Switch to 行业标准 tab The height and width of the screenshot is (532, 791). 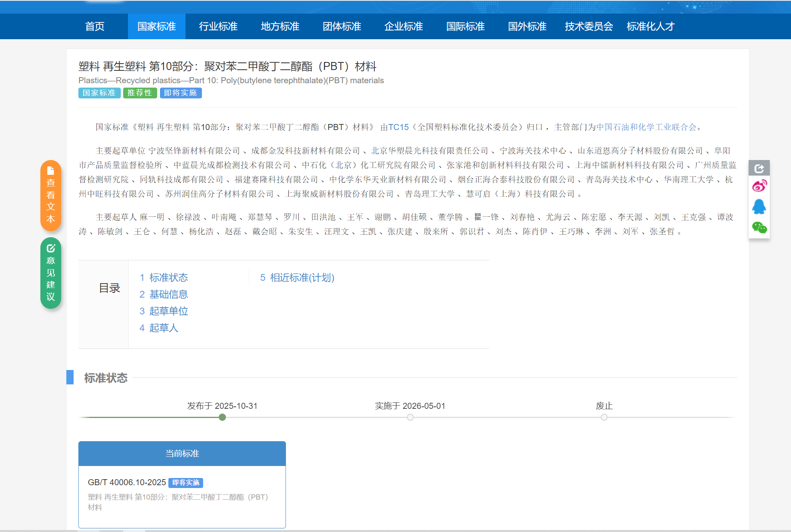coord(218,26)
